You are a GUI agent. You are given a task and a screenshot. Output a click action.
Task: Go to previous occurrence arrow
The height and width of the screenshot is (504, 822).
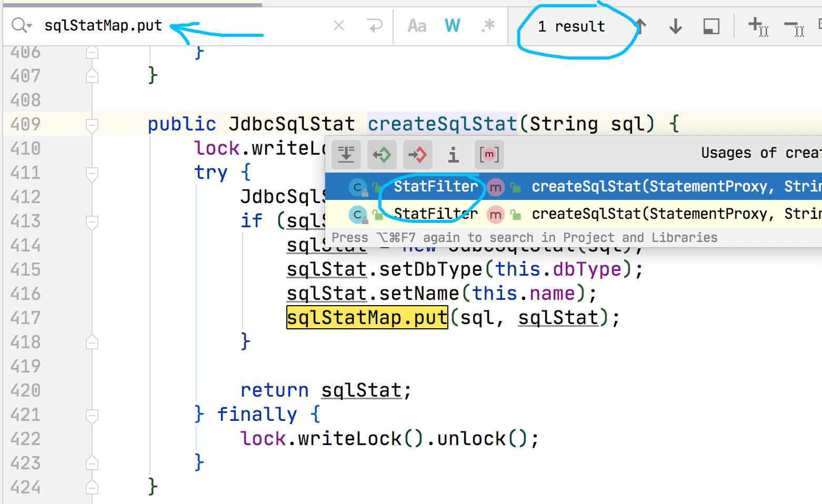pos(640,26)
